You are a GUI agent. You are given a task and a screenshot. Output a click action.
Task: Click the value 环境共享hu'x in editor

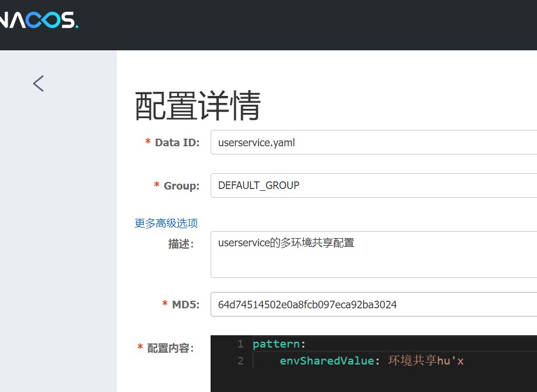tap(426, 360)
